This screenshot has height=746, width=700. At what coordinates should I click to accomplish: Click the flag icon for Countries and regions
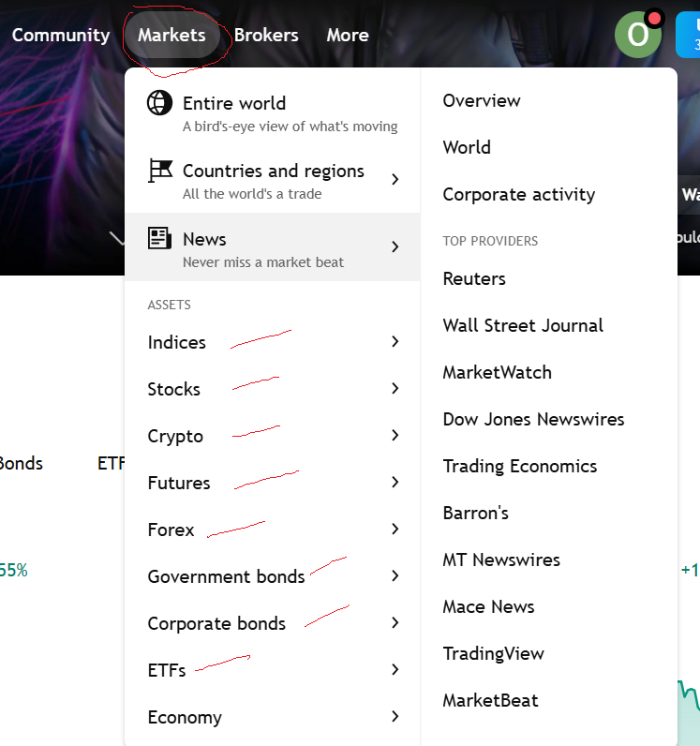tap(160, 171)
